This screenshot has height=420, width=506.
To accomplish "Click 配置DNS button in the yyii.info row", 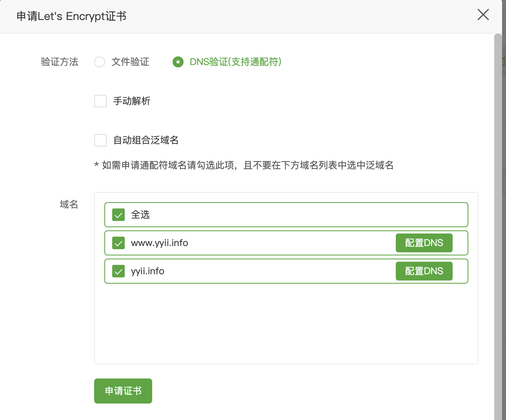I will [x=424, y=271].
